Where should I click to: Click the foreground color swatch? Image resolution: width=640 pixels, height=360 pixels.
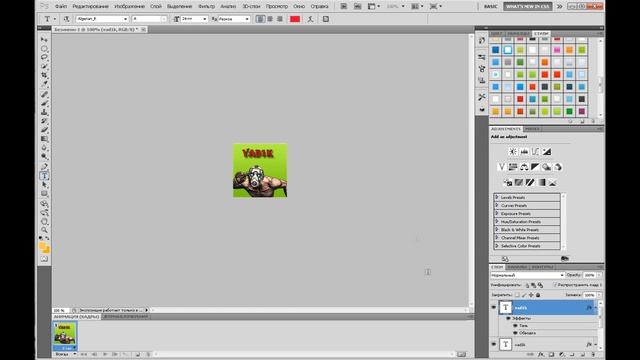tap(42, 246)
